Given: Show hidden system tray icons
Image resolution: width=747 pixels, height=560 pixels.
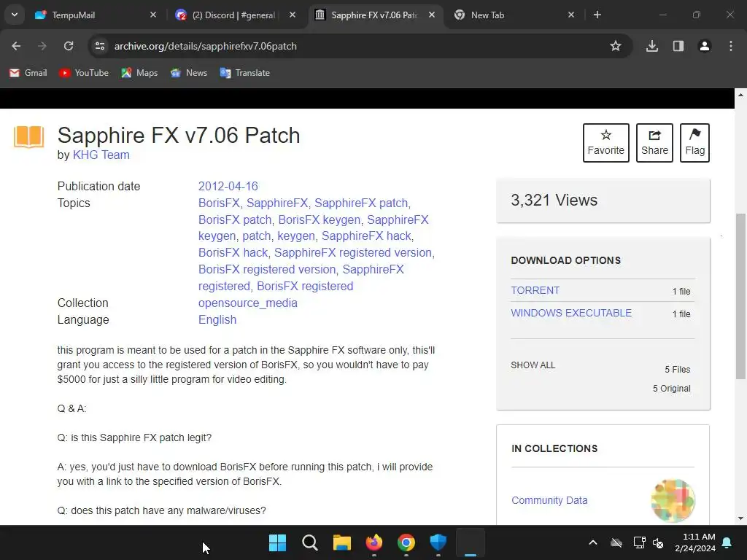Looking at the screenshot, I should click(x=593, y=542).
